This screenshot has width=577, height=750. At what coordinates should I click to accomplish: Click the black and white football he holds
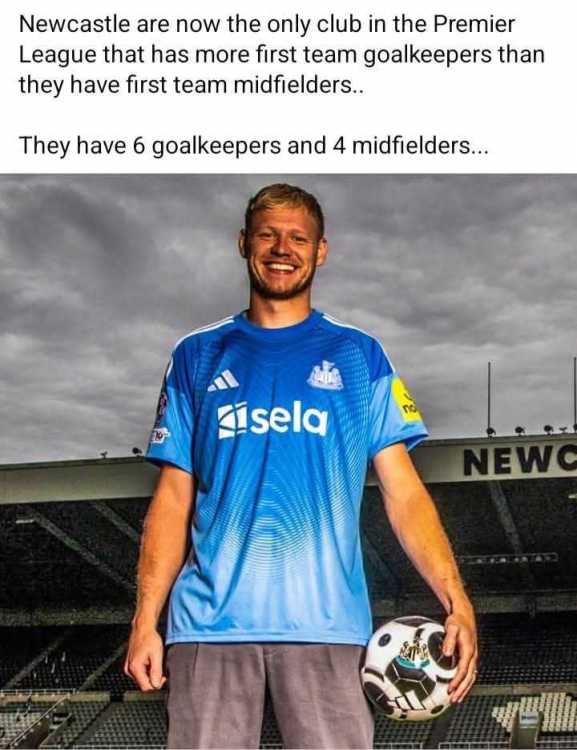(410, 667)
